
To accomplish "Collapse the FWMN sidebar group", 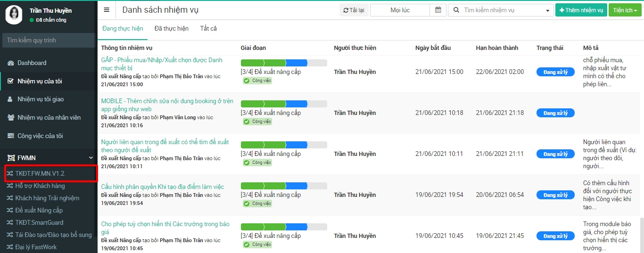I will (x=91, y=158).
